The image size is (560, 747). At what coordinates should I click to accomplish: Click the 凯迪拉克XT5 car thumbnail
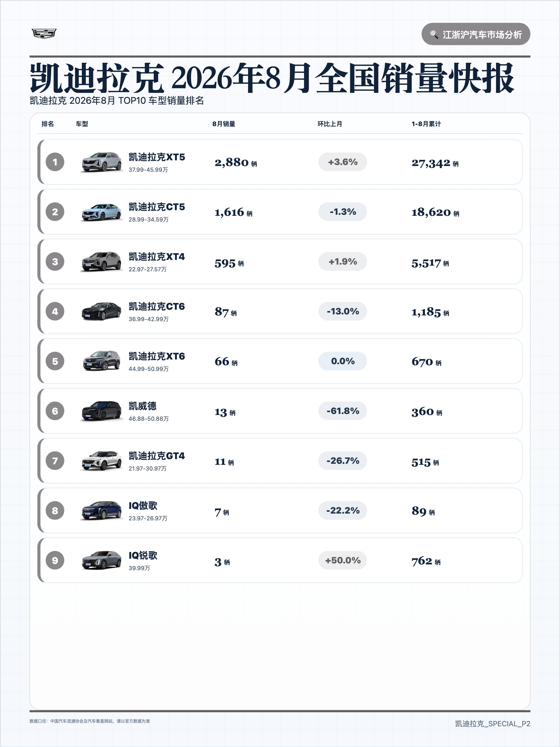pos(102,162)
